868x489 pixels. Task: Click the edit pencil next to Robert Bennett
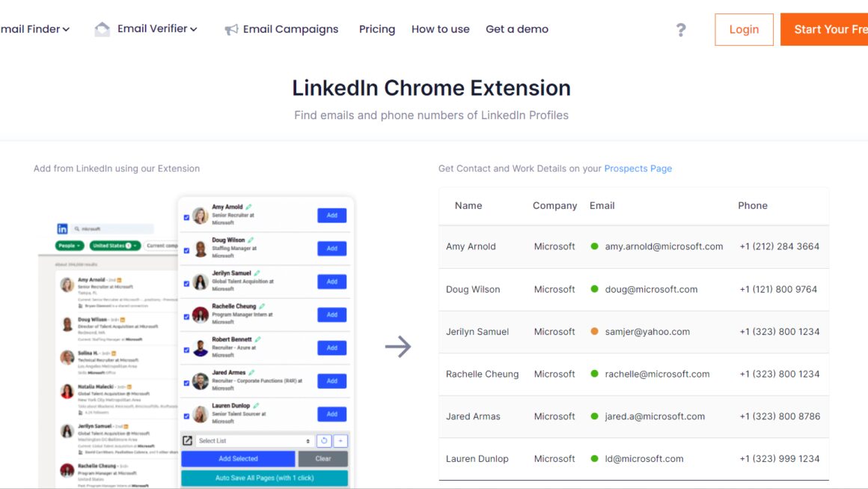tap(257, 339)
